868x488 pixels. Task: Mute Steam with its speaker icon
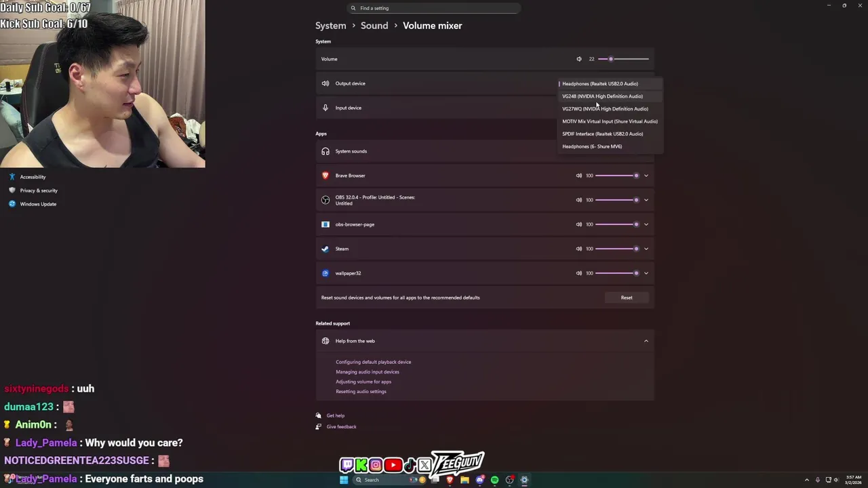point(579,249)
